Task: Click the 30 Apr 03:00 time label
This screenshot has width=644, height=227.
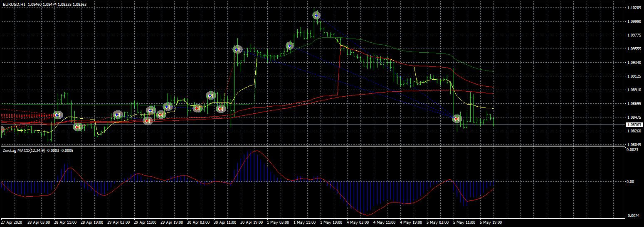Action: (198, 222)
